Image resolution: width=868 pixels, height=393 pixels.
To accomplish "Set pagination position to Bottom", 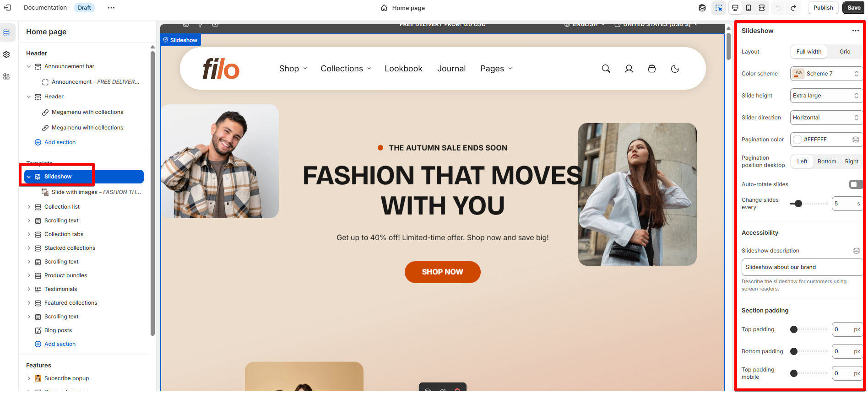I will click(827, 162).
